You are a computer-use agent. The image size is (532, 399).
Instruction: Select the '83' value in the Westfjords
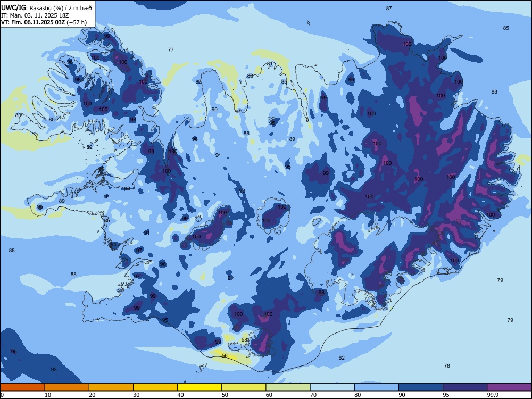(18, 115)
